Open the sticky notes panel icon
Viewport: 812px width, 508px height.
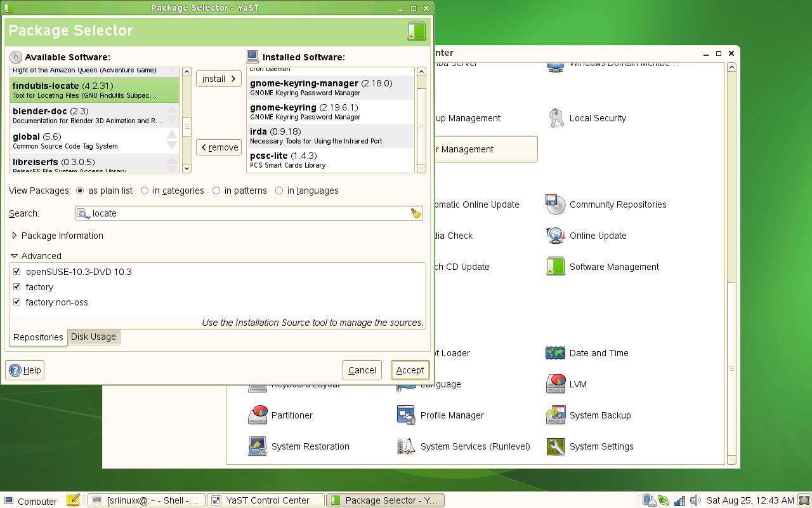click(x=73, y=500)
